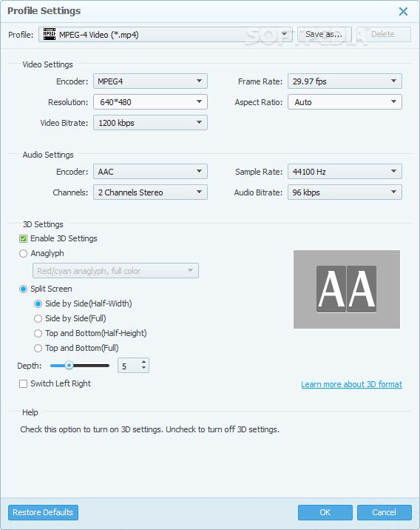Increase Depth with spinner up arrow
The height and width of the screenshot is (530, 420).
pos(144,362)
